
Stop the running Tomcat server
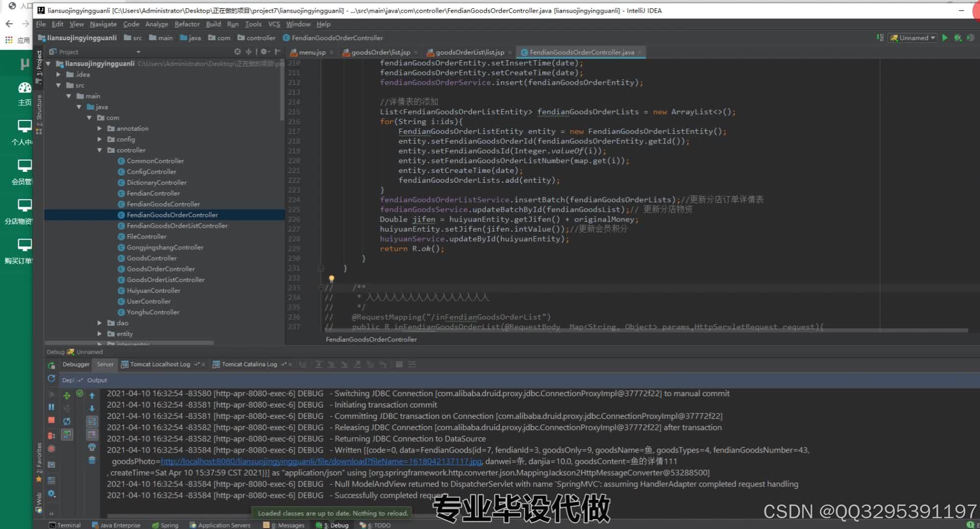click(51, 420)
